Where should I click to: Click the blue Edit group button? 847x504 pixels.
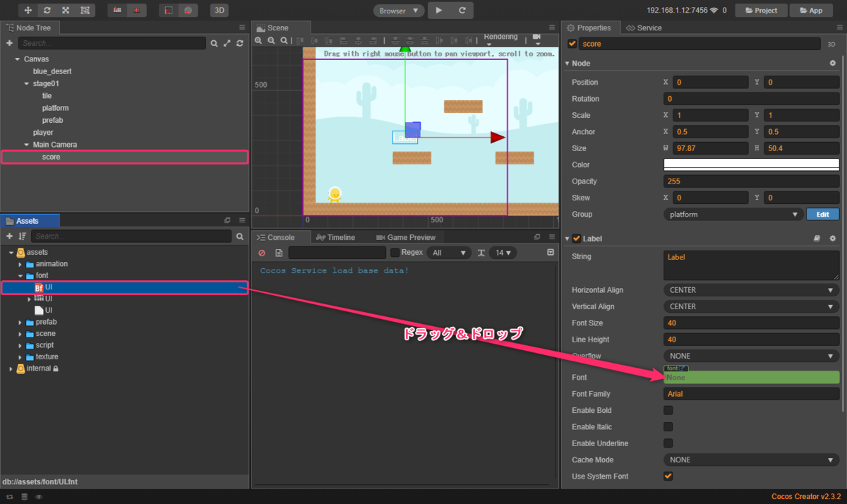(x=822, y=214)
